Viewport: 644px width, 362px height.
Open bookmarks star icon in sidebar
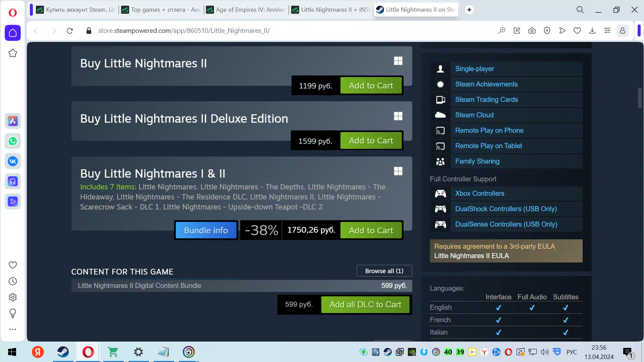point(13,53)
